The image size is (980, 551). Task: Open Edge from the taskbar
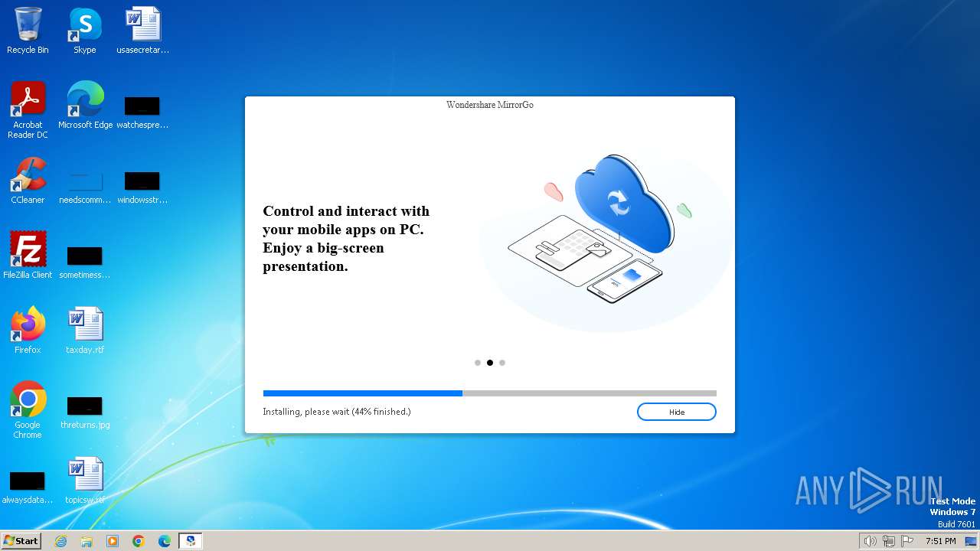(x=165, y=541)
